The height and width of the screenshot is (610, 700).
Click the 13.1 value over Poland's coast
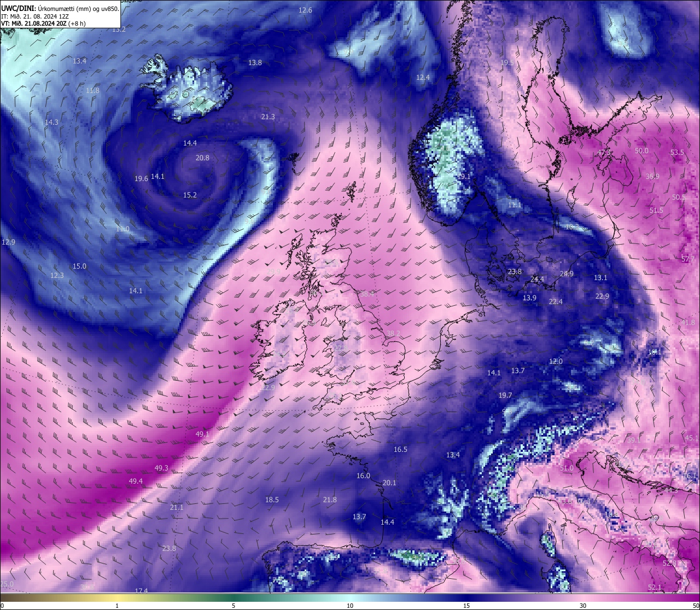(x=600, y=278)
